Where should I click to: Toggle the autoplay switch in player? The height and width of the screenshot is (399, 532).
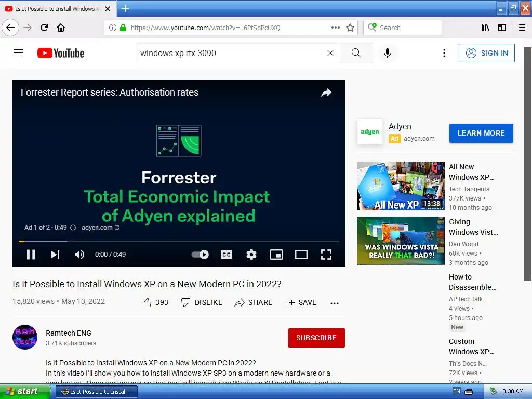200,255
